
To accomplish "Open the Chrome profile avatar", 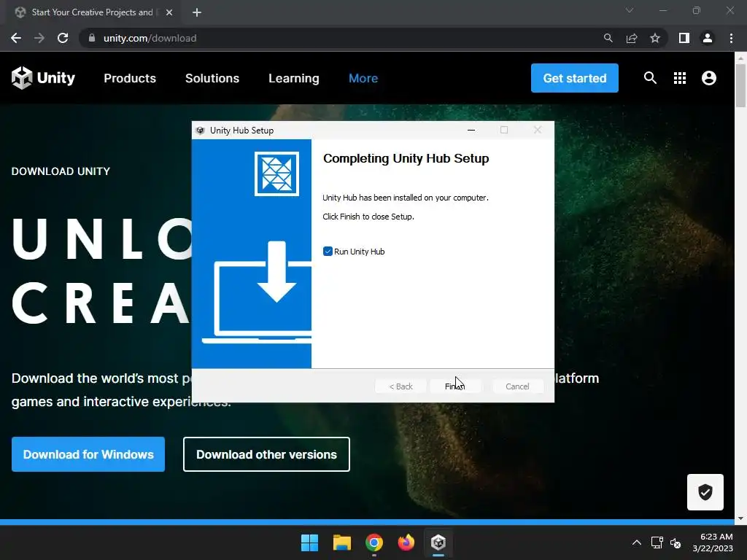I will (x=708, y=38).
